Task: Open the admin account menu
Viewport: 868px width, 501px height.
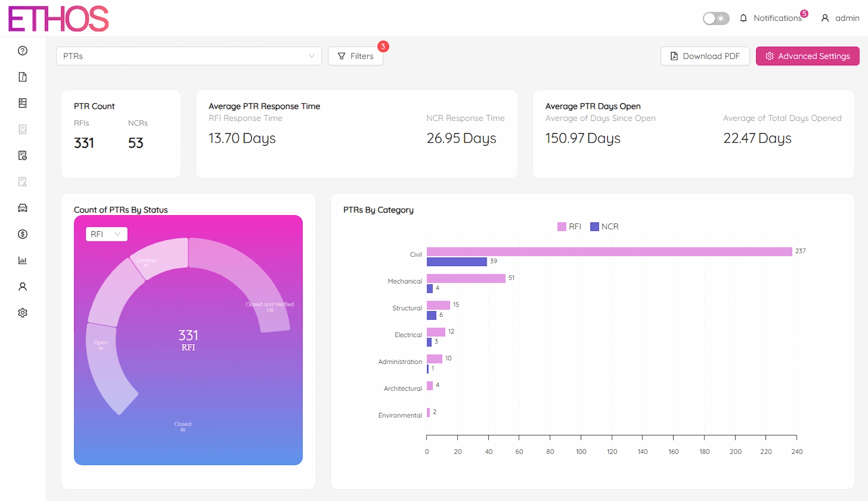Action: coord(839,18)
